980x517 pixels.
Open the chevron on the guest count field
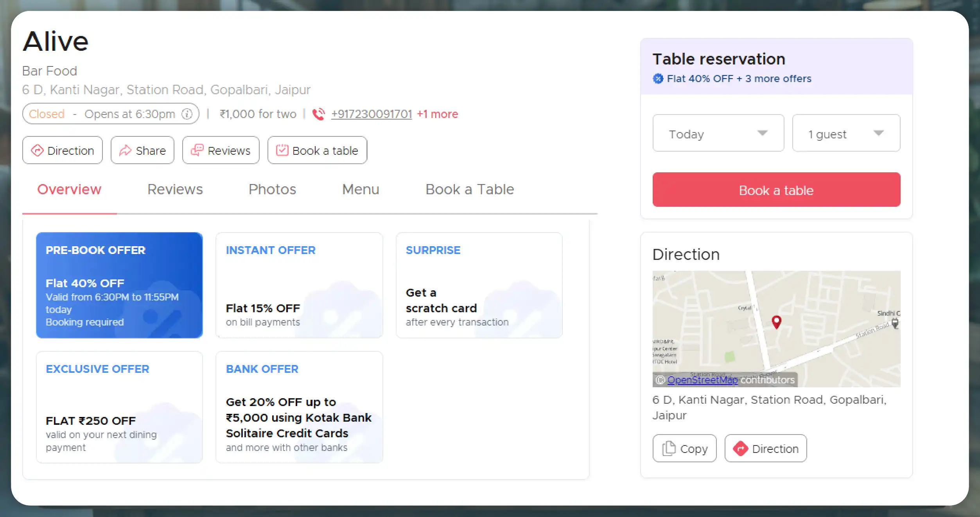point(879,133)
